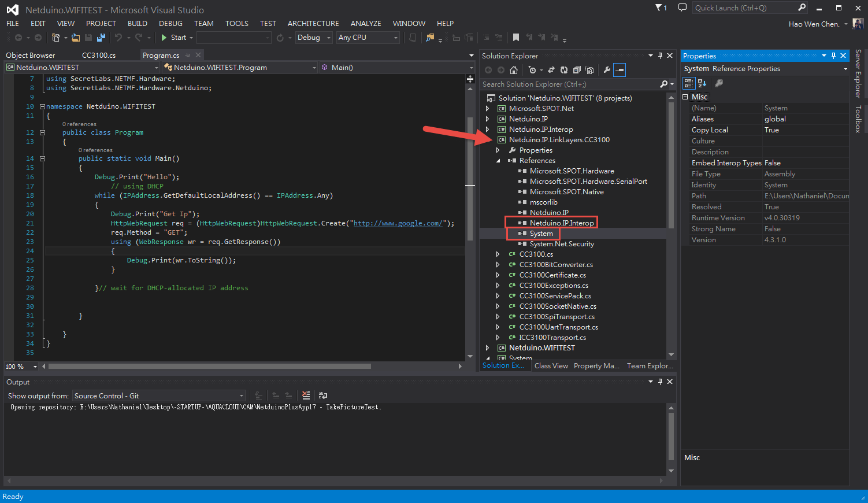Open the Start button dropdown arrow

click(x=191, y=38)
